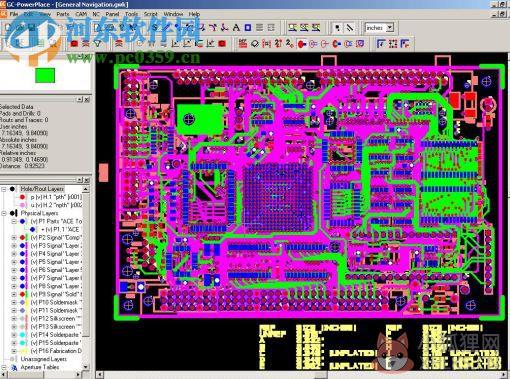
Task: Select the diagonal line draw tool
Action: [349, 27]
